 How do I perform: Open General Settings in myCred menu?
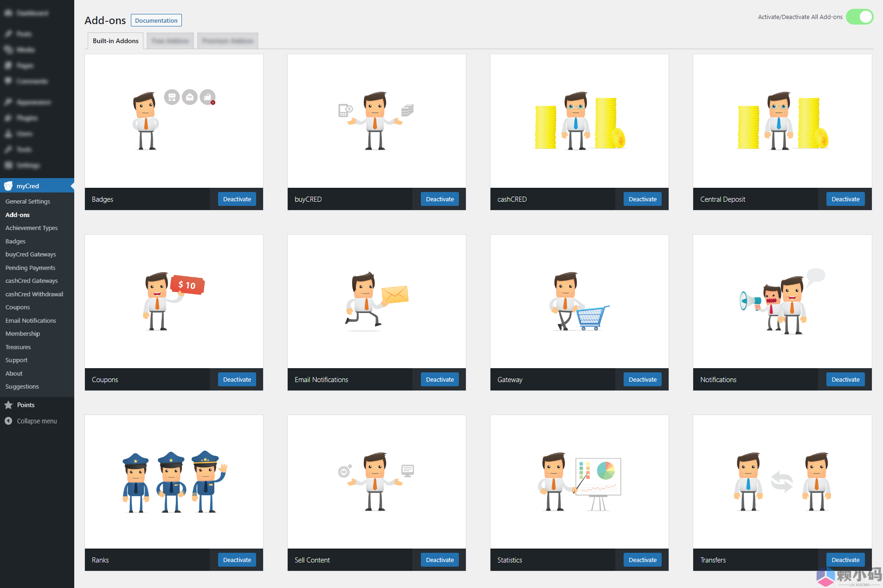[28, 201]
